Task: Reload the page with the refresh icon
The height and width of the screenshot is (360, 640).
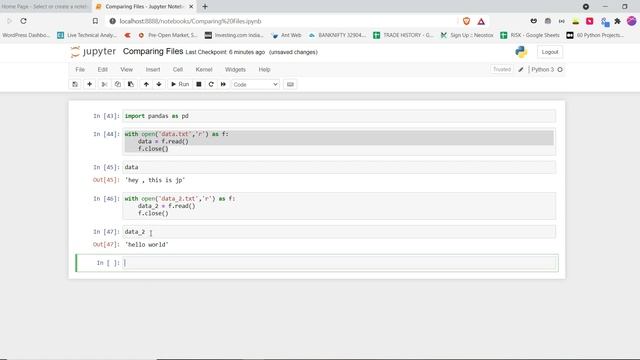Action: click(23, 21)
